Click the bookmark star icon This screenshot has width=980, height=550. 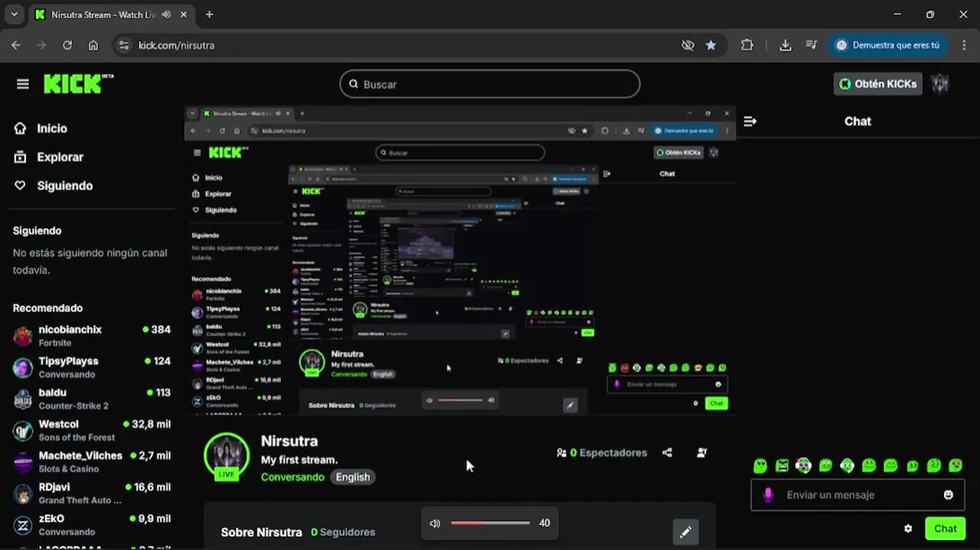[711, 45]
